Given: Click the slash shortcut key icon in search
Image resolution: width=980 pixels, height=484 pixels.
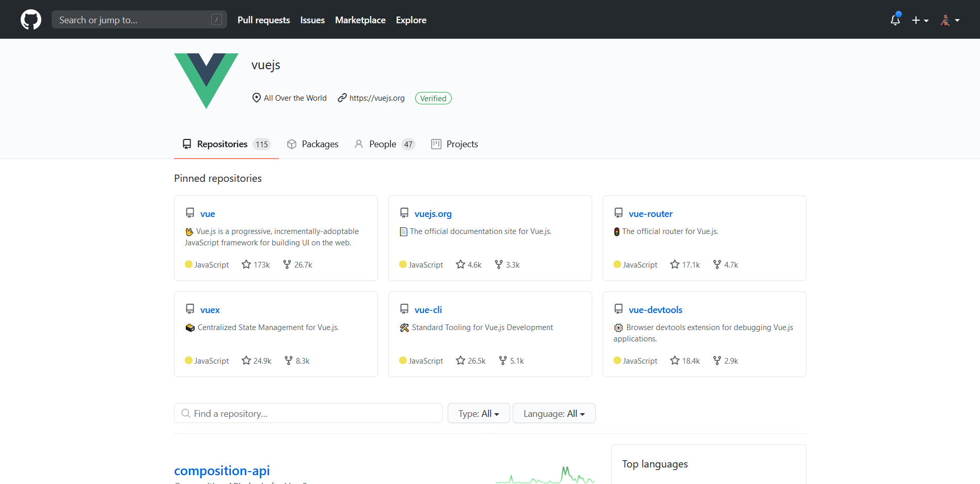Looking at the screenshot, I should 217,20.
